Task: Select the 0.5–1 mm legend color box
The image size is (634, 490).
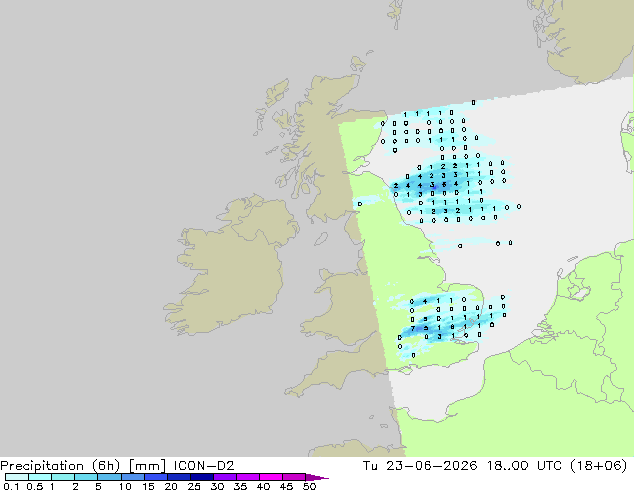Action: (40, 477)
